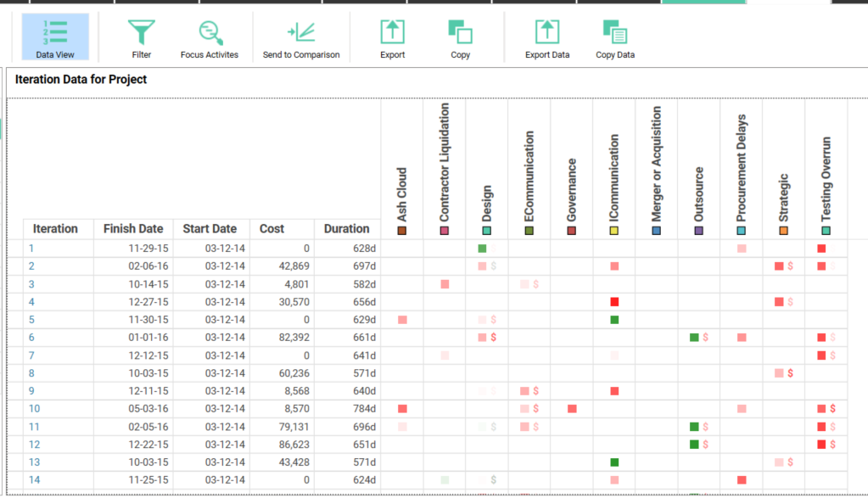Open the Filter tool
The image size is (868, 498).
tap(142, 37)
